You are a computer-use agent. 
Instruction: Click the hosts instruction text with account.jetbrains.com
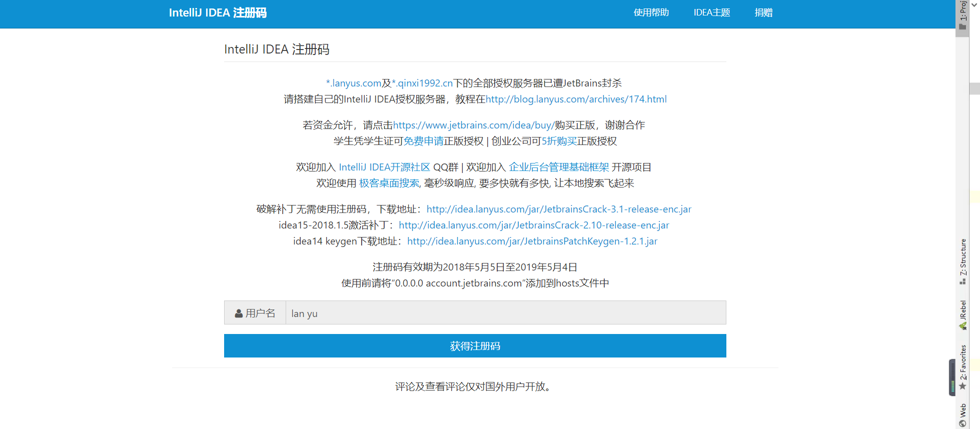pyautogui.click(x=475, y=283)
